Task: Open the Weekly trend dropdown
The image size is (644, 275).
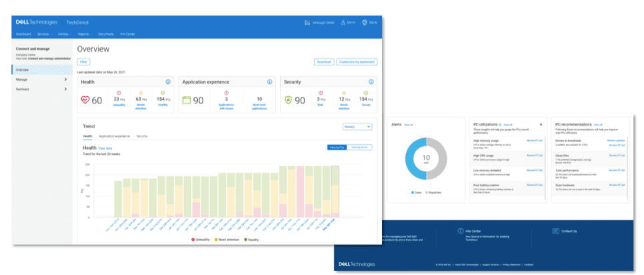Action: (x=357, y=125)
